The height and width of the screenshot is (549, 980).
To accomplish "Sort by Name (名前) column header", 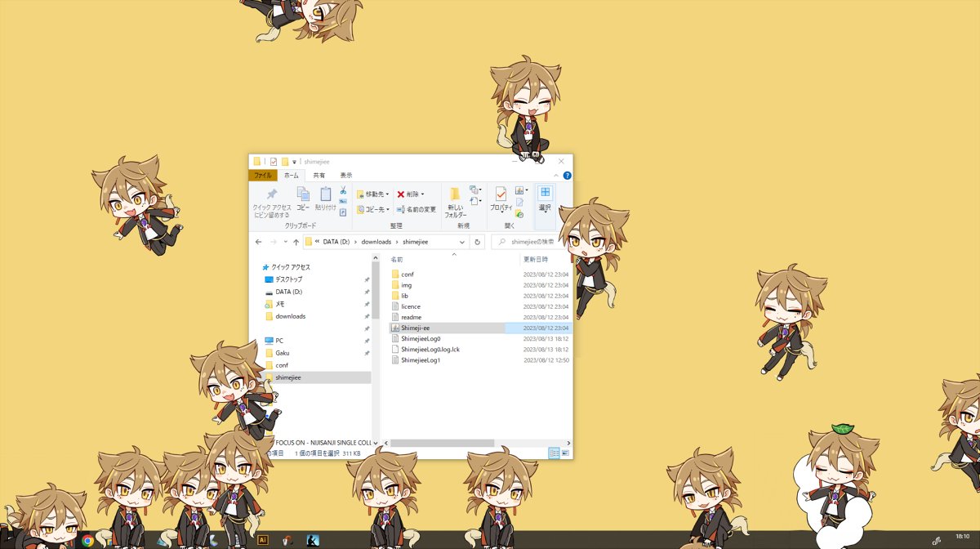I will 397,259.
